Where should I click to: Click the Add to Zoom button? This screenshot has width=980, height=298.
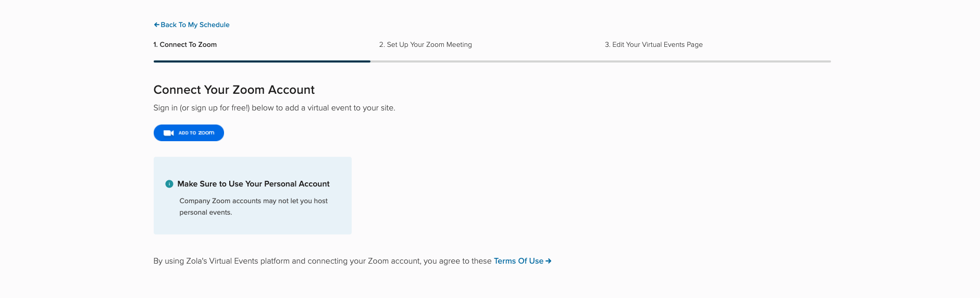(x=189, y=133)
